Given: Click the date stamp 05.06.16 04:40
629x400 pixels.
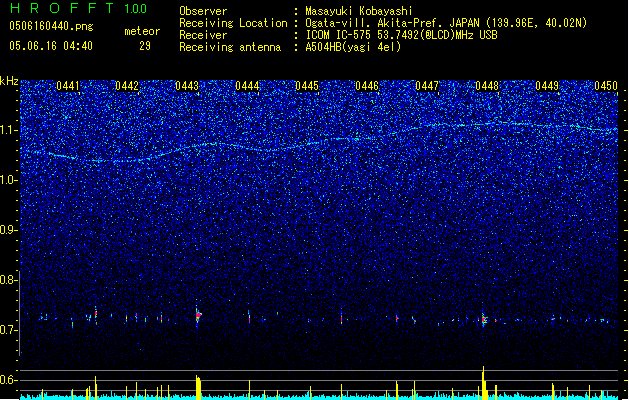Looking at the screenshot, I should tap(51, 46).
